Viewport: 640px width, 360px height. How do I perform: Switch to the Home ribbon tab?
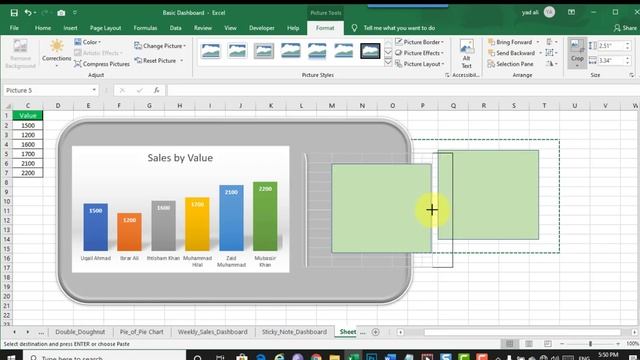[43, 28]
